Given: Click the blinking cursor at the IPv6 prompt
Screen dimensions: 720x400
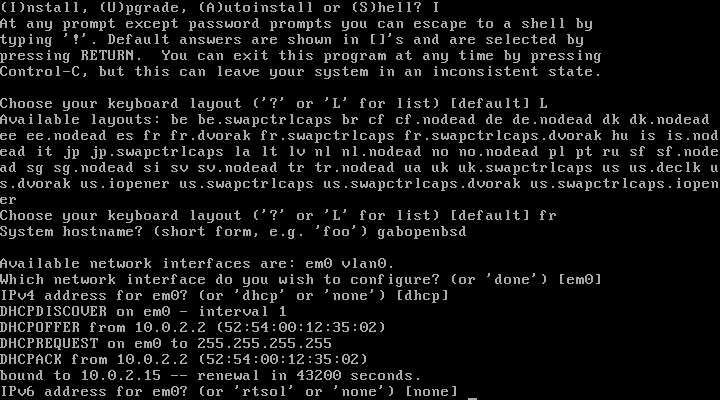Looking at the screenshot, I should [472, 398].
